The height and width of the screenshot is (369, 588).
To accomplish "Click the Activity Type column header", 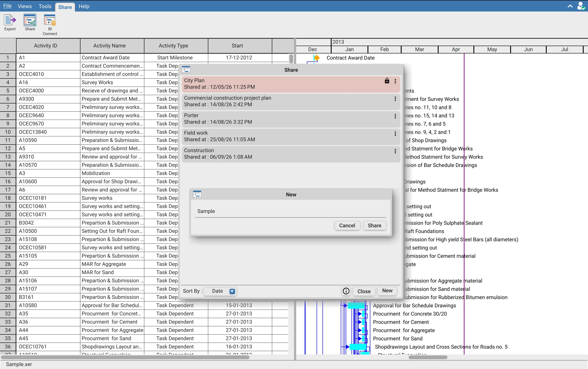I will point(176,46).
